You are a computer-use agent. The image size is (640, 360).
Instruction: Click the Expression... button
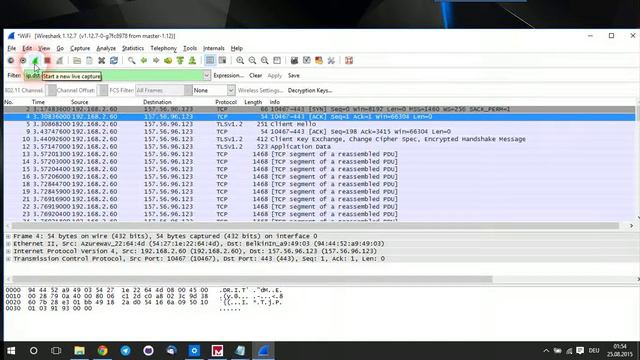pyautogui.click(x=229, y=76)
